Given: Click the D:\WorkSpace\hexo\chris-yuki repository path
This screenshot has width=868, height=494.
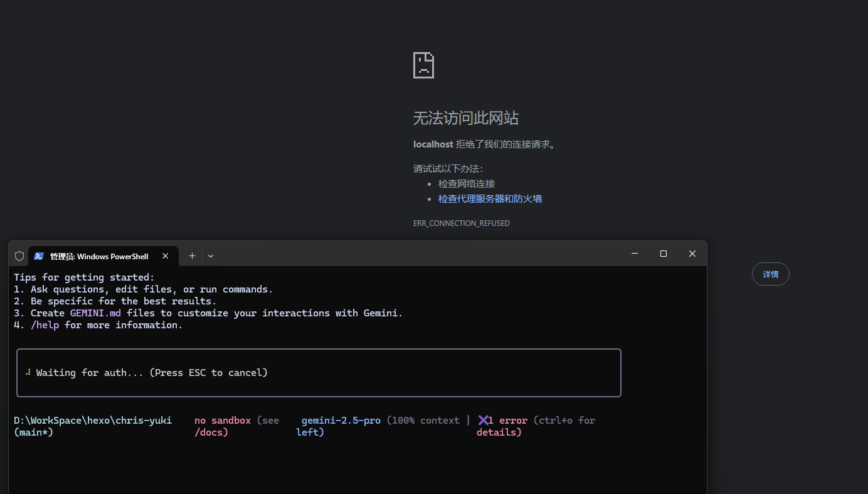Looking at the screenshot, I should (92, 420).
